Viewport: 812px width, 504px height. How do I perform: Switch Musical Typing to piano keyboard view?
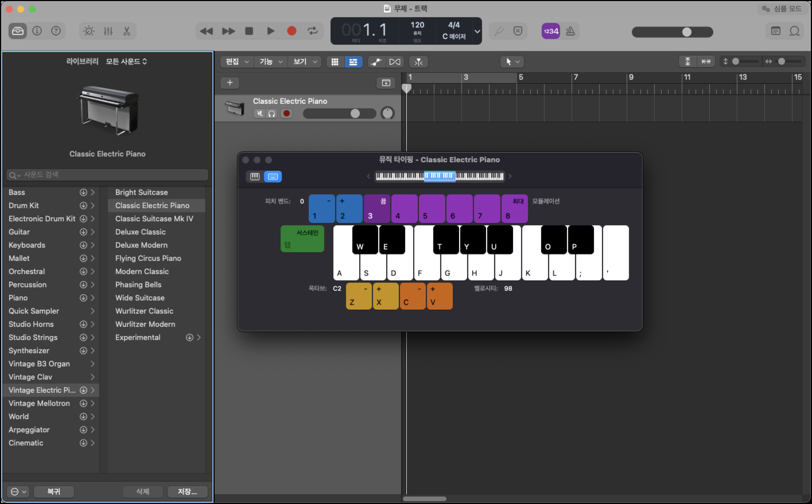(255, 176)
